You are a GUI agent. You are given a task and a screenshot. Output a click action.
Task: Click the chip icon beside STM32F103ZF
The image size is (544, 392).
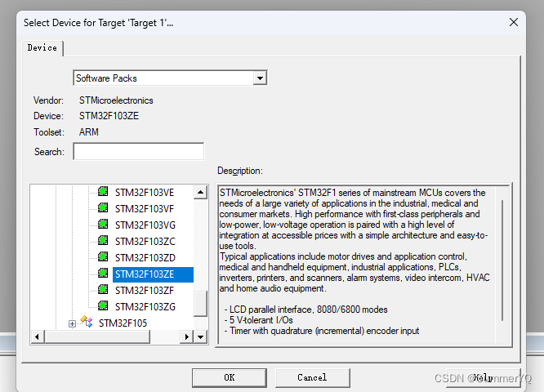point(103,289)
